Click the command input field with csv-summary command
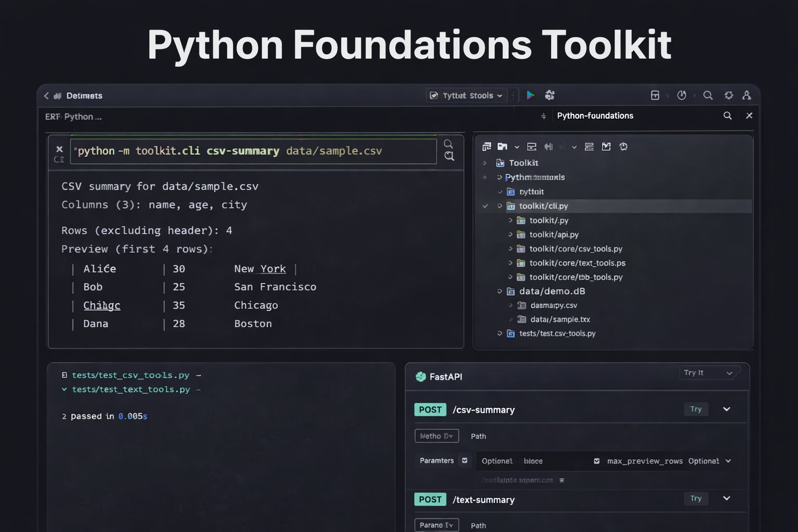 254,151
